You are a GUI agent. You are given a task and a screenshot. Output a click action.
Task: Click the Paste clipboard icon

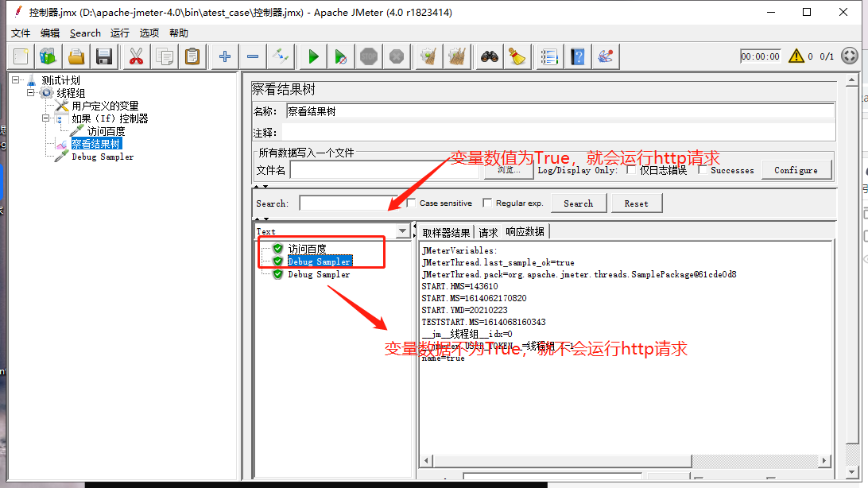pos(192,56)
